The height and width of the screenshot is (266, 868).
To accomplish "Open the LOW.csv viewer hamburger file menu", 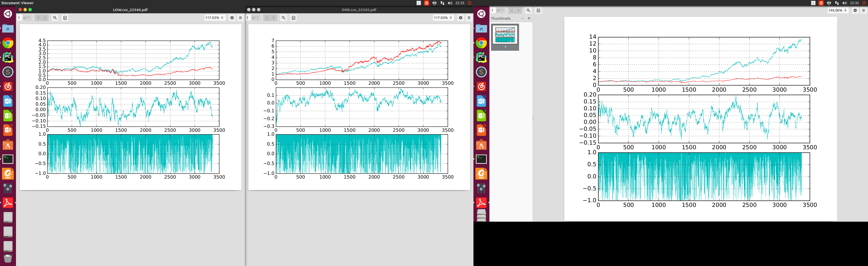I will click(240, 18).
